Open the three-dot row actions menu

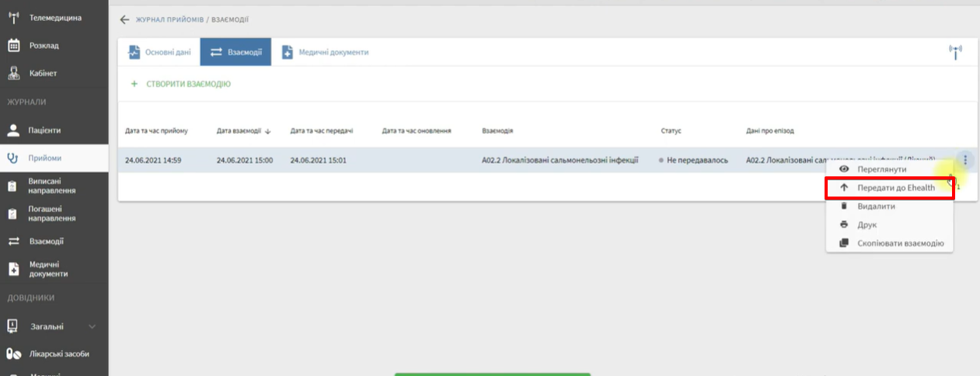pos(965,160)
